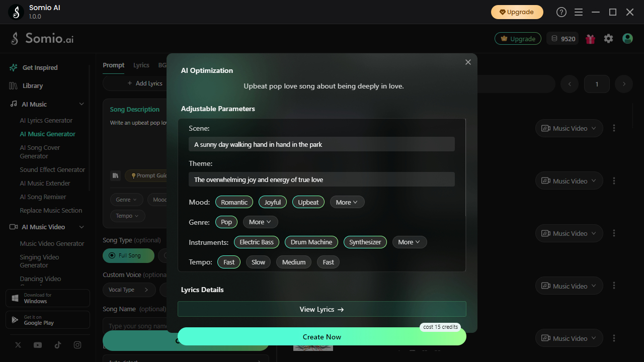Open the X social media icon
Screen dimensions: 644x362
(x=18, y=345)
